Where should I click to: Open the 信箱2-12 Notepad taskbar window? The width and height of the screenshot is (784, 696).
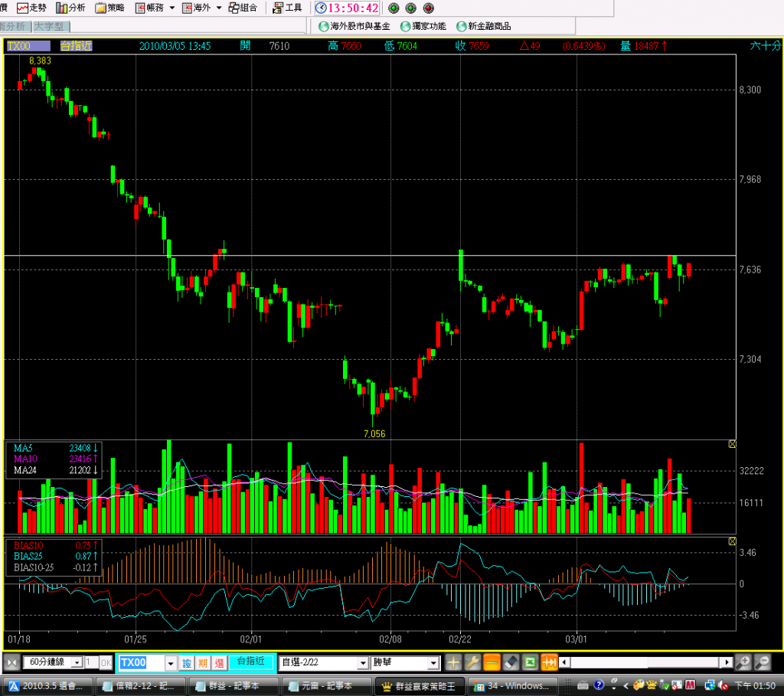point(140,686)
